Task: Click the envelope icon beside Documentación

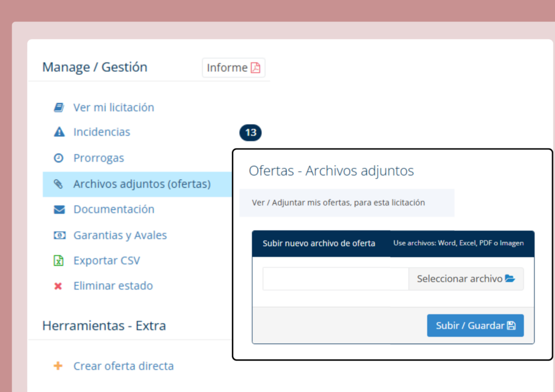Action: (59, 210)
